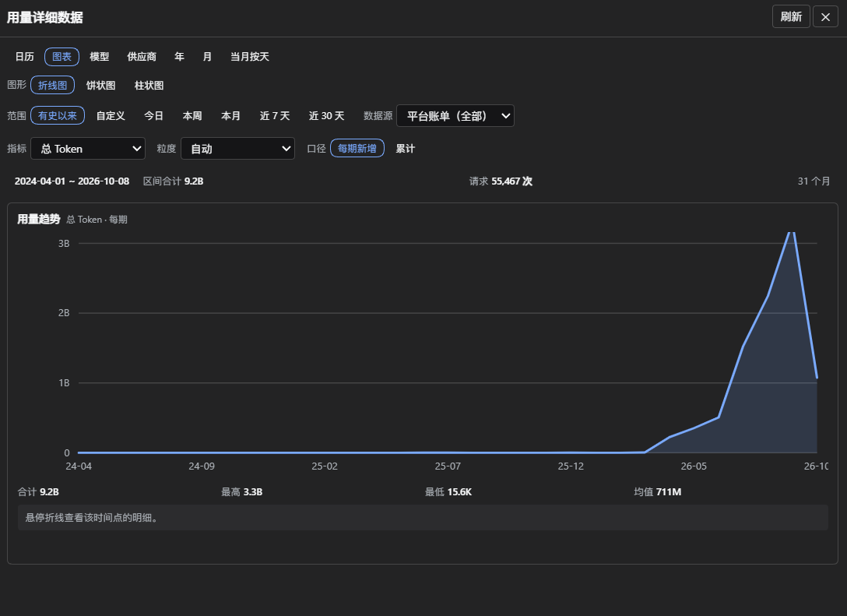
Task: Switch to the 日历 tab
Action: 24,57
